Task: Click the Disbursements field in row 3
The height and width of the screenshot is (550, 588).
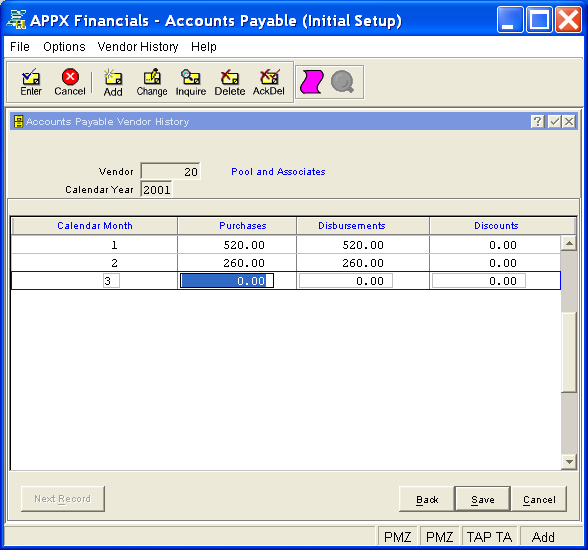Action: click(346, 281)
